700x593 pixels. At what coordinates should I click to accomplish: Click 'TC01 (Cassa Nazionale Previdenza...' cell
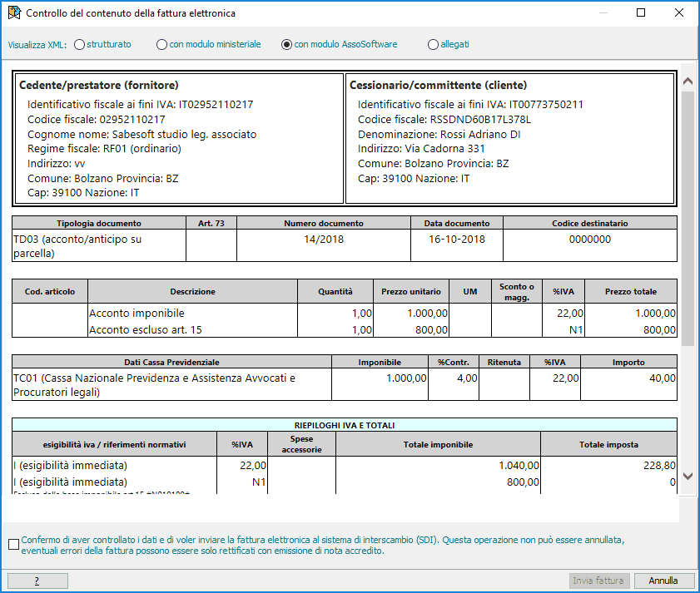pos(171,385)
